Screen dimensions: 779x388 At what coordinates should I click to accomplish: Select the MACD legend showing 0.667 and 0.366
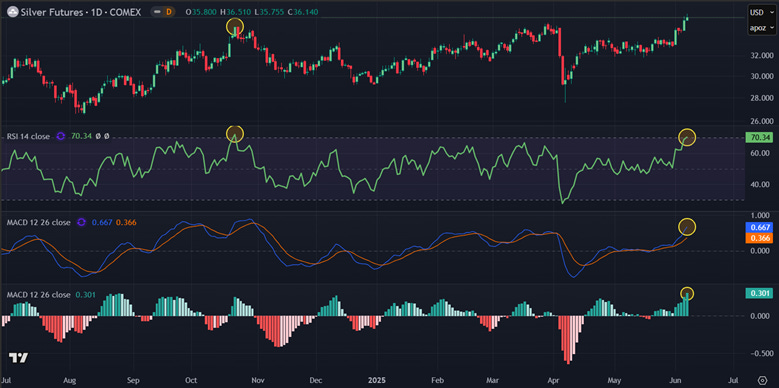coord(39,223)
